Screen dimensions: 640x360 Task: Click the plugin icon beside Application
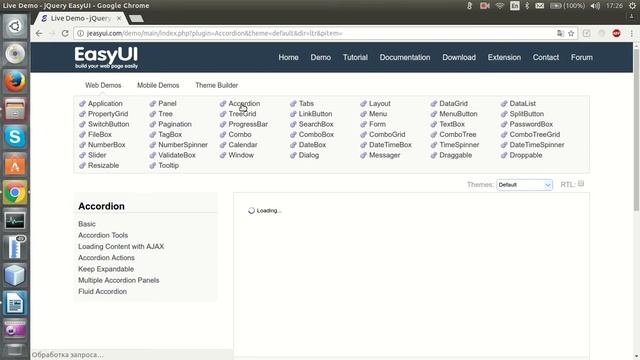(x=82, y=104)
